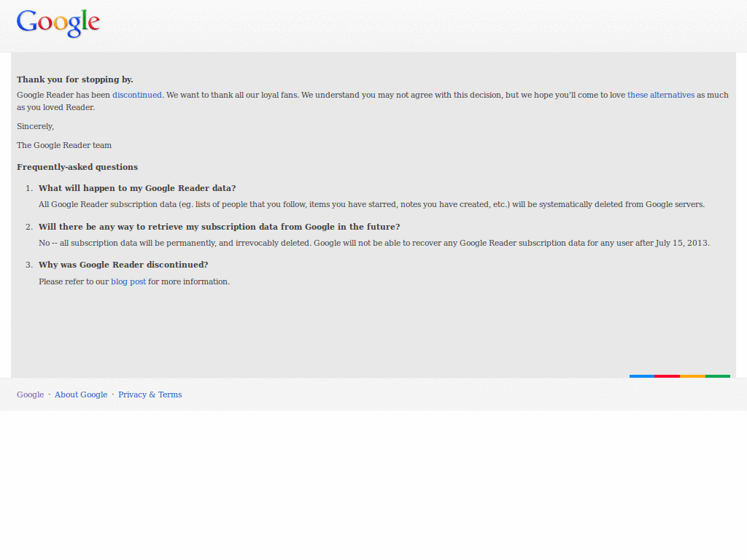Open the About Google footer link
Screen dimensions: 747x560
tap(81, 394)
